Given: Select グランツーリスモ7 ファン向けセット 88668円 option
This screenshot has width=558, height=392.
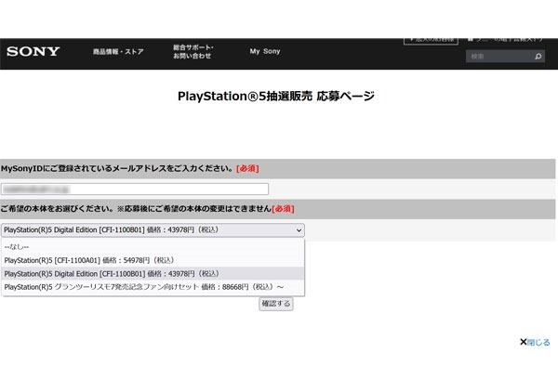Looking at the screenshot, I should pyautogui.click(x=153, y=287).
